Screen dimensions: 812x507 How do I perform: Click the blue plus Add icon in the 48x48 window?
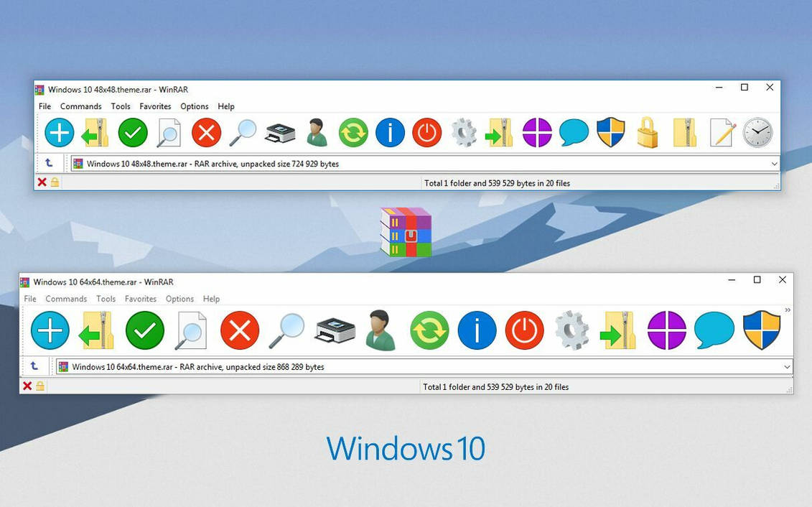(59, 133)
